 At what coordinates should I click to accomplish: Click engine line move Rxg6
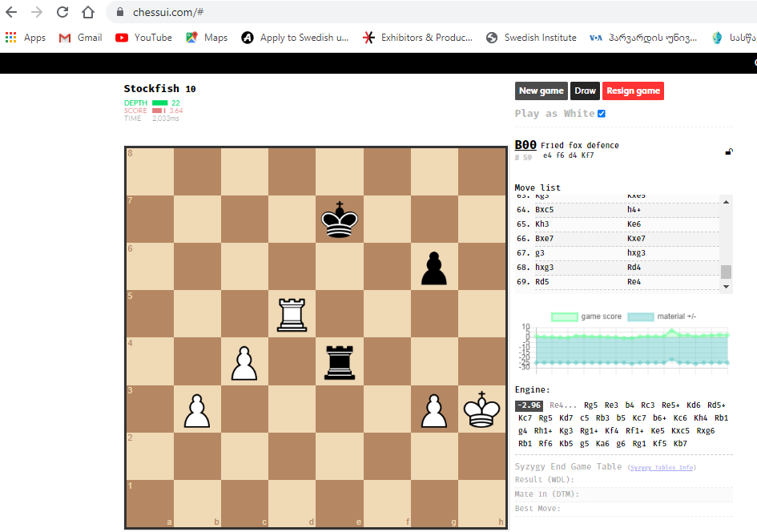pos(706,430)
